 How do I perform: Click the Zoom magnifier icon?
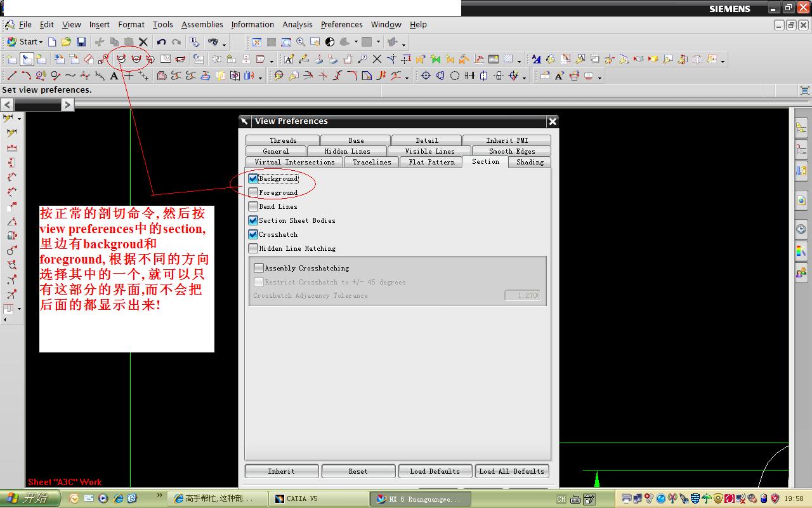pos(301,42)
